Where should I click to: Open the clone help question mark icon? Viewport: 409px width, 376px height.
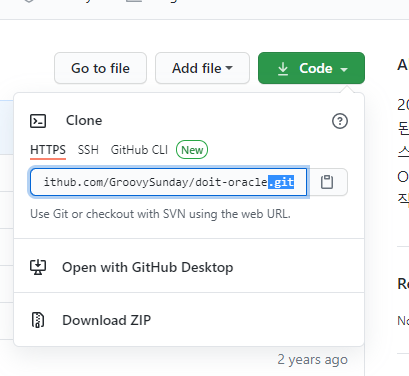tap(340, 121)
